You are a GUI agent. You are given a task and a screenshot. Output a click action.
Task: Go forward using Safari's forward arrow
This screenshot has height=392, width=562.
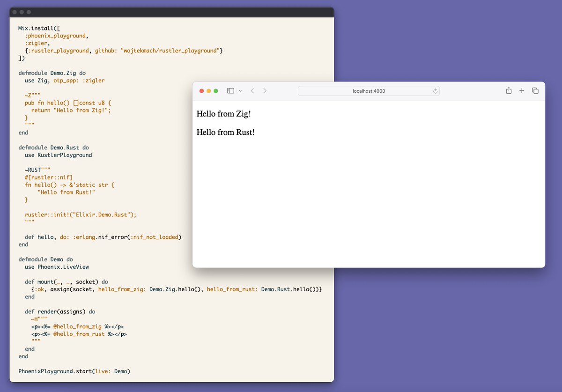(265, 91)
